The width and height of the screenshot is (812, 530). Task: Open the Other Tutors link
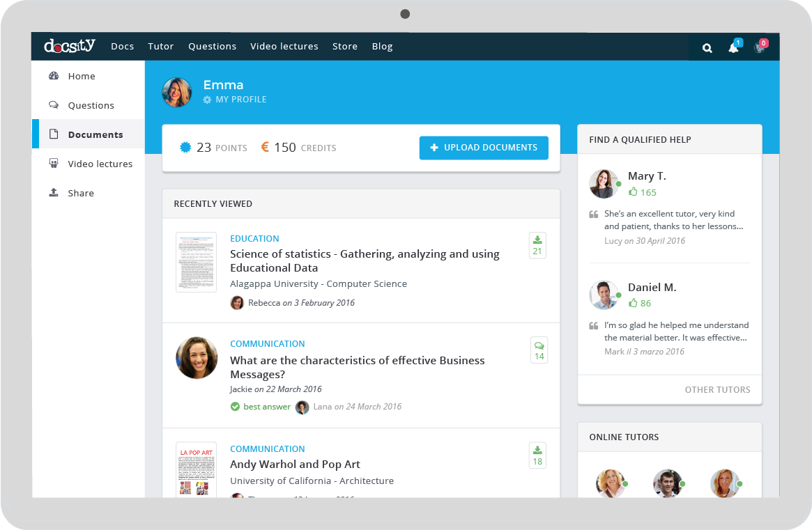[717, 390]
